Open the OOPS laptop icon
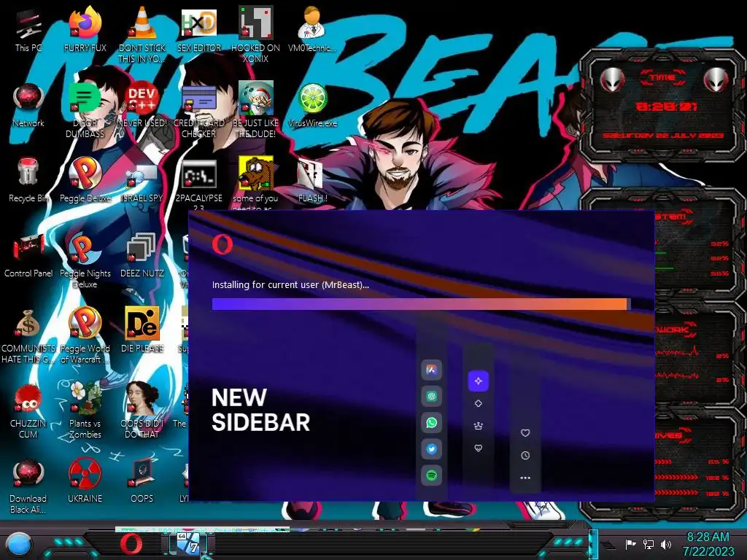Image resolution: width=747 pixels, height=560 pixels. point(142,480)
